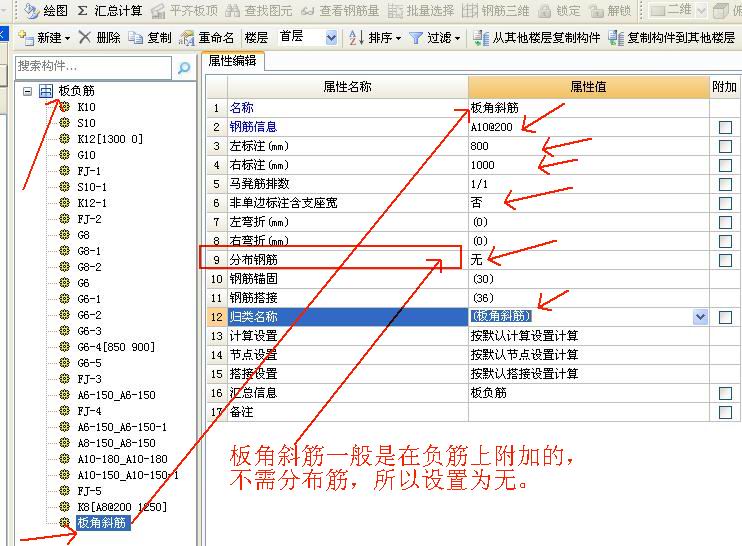Click the 复制 copy button
The height and width of the screenshot is (546, 742).
(x=150, y=37)
